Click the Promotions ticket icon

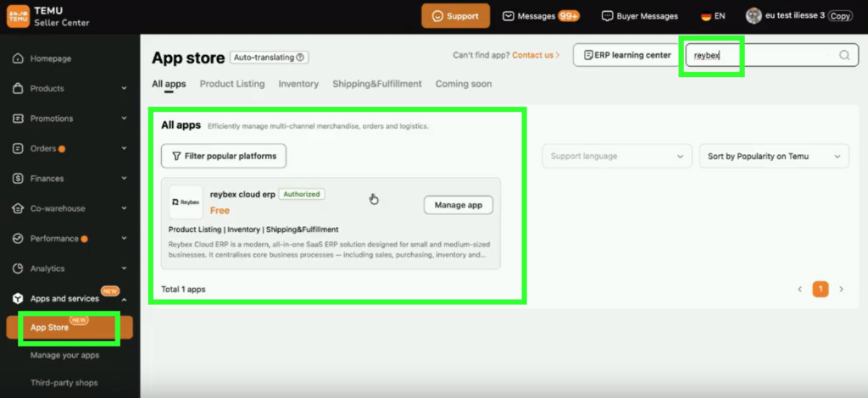(x=19, y=119)
